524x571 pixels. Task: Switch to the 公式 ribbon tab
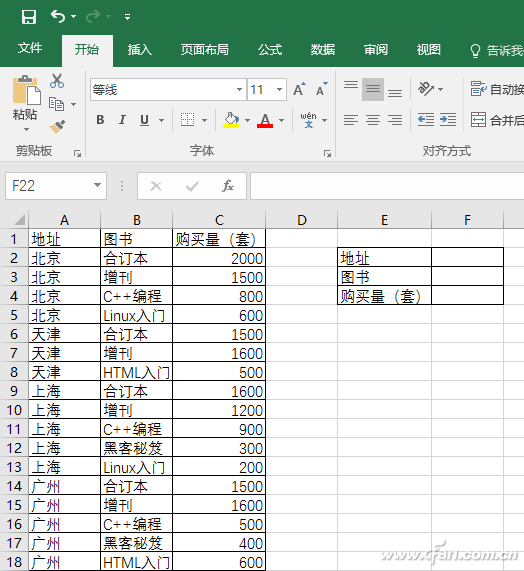[270, 50]
